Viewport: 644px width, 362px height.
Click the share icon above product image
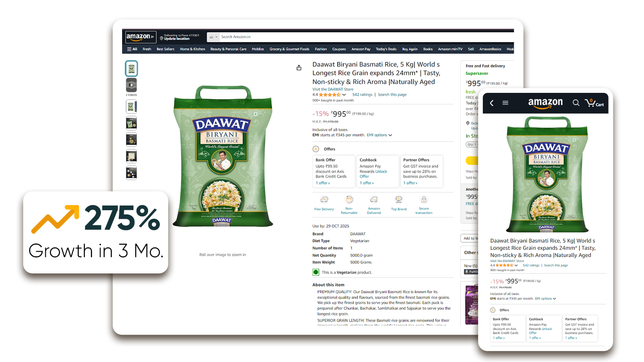[x=299, y=68]
